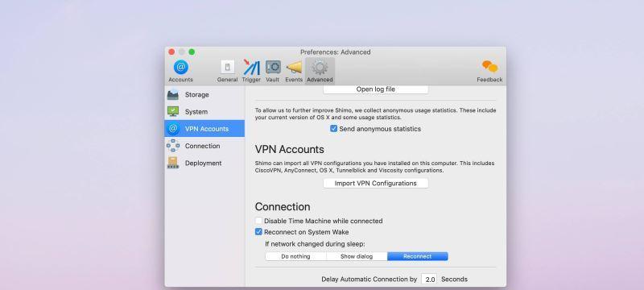Select the VPN Accounts sidebar item

tap(204, 129)
